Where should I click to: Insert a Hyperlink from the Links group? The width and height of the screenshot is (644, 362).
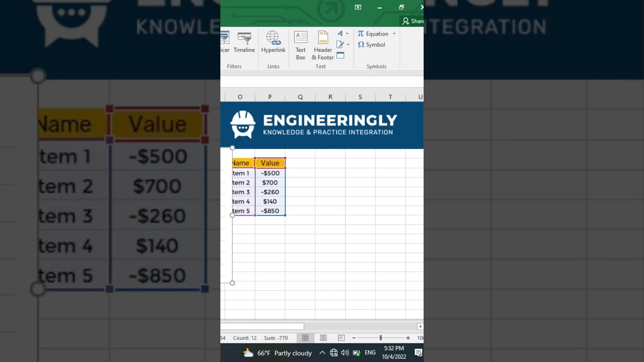pos(273,42)
